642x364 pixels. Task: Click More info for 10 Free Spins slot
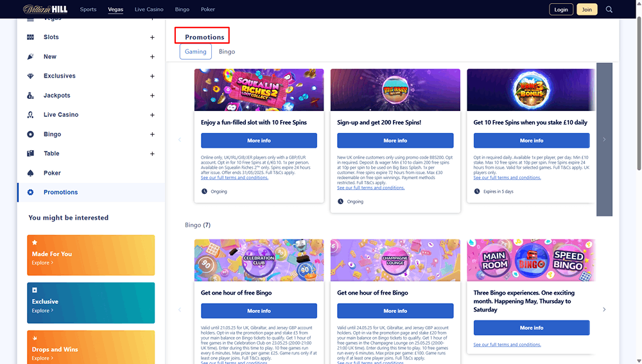[259, 141]
